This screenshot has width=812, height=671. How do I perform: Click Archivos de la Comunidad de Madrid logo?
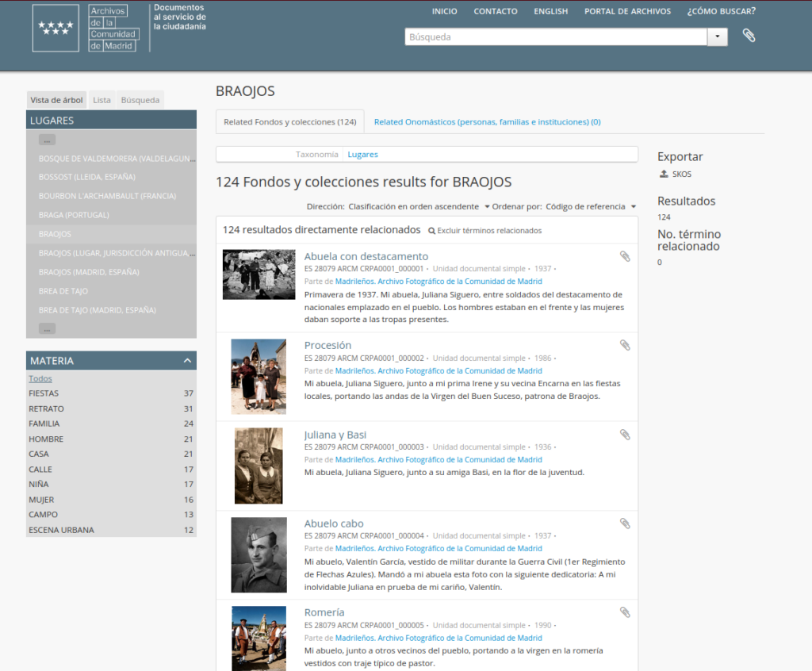(x=86, y=28)
